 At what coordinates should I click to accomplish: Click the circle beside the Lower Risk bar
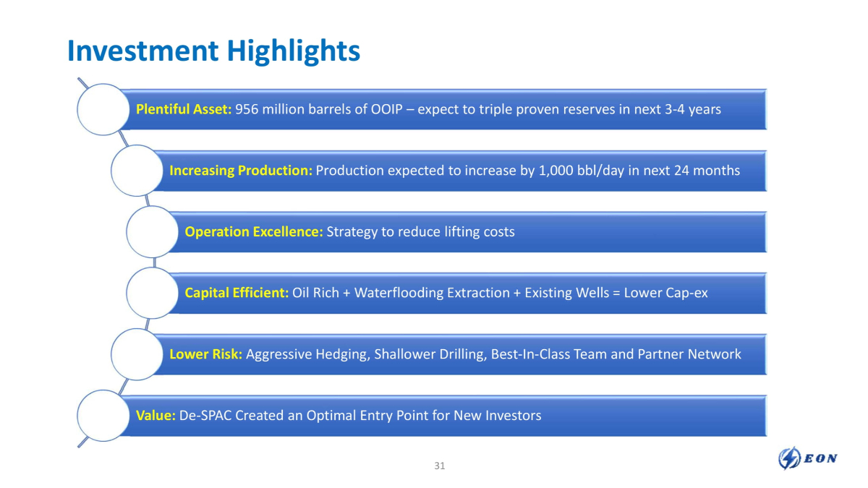tap(136, 354)
